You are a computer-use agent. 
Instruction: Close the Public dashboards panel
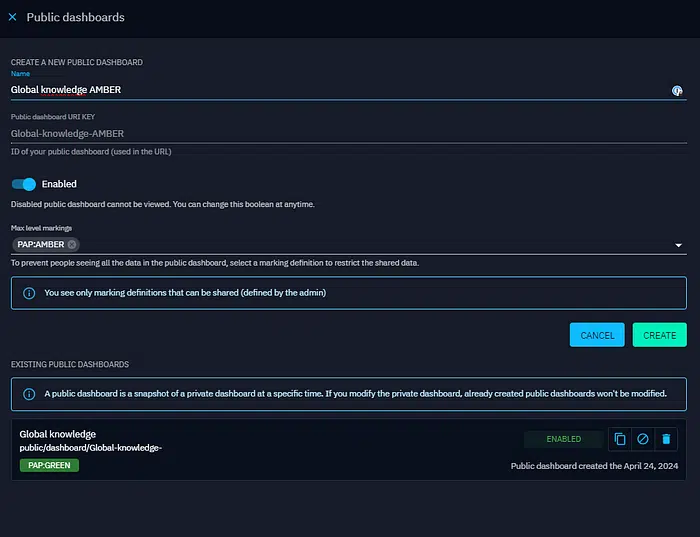coord(12,17)
